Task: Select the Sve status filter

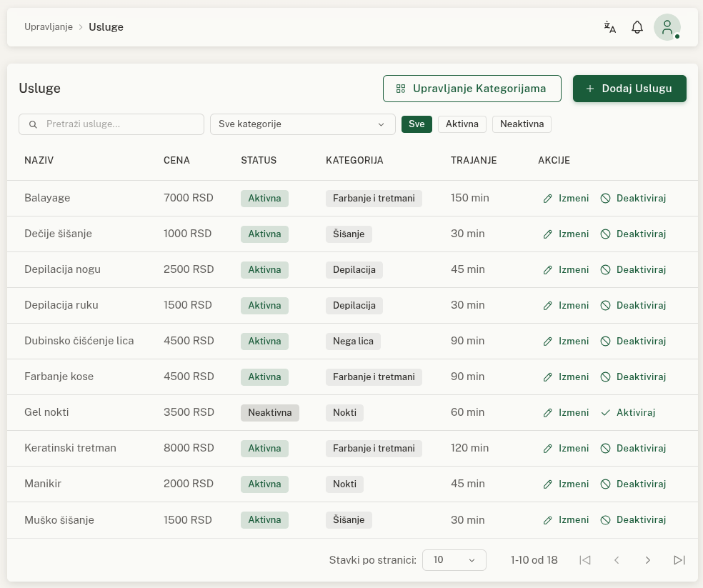Action: click(x=417, y=124)
